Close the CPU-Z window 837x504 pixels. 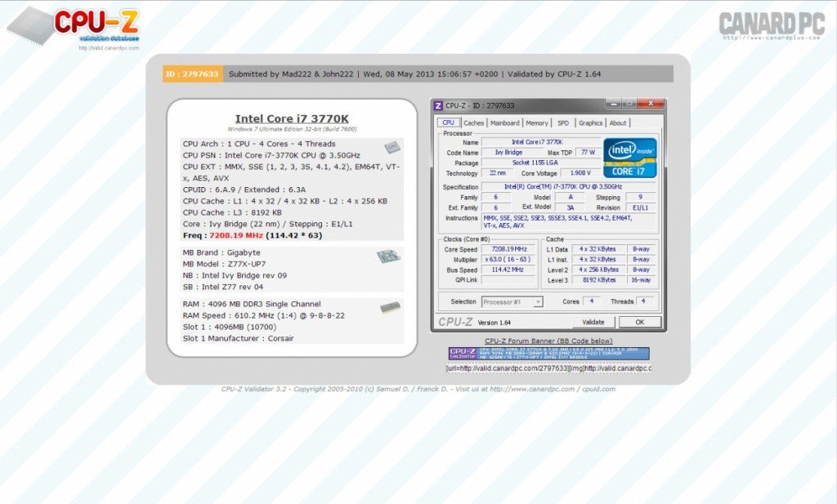(x=651, y=105)
